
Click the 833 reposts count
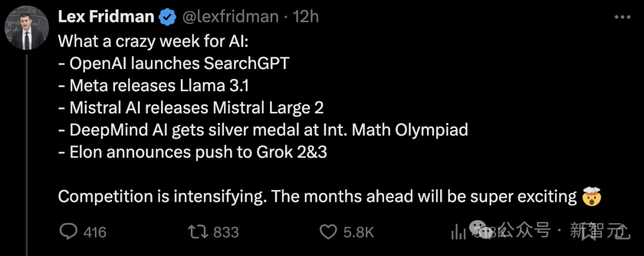[x=226, y=233]
